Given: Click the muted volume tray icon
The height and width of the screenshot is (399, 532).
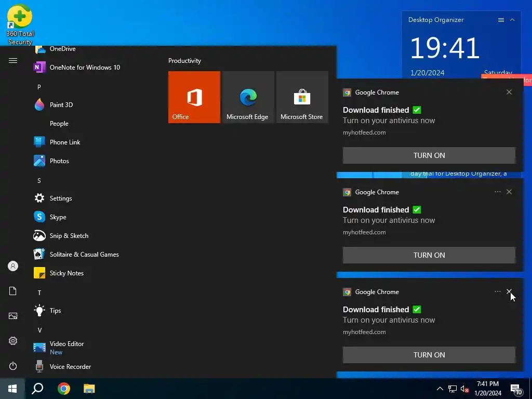Looking at the screenshot, I should [464, 389].
